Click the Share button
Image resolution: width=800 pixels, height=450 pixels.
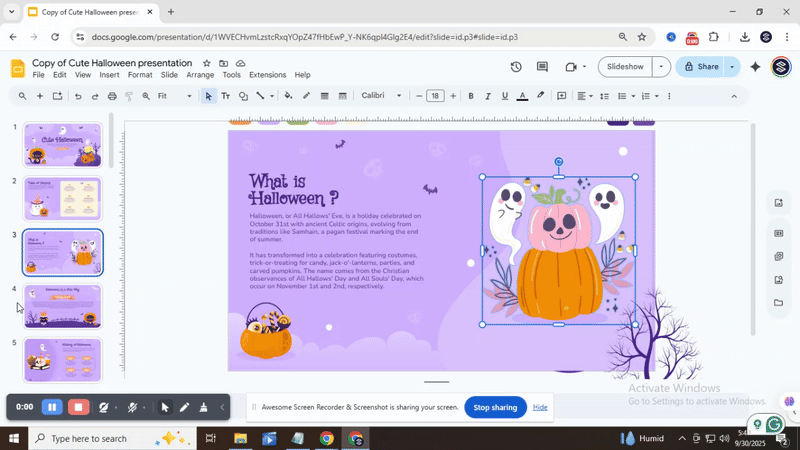699,67
